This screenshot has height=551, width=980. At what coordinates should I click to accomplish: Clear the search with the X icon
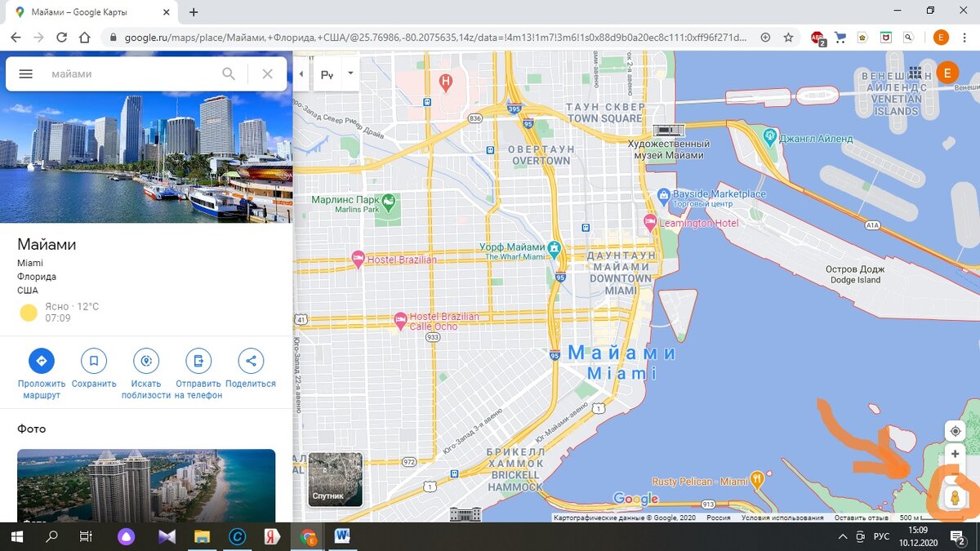[x=267, y=73]
